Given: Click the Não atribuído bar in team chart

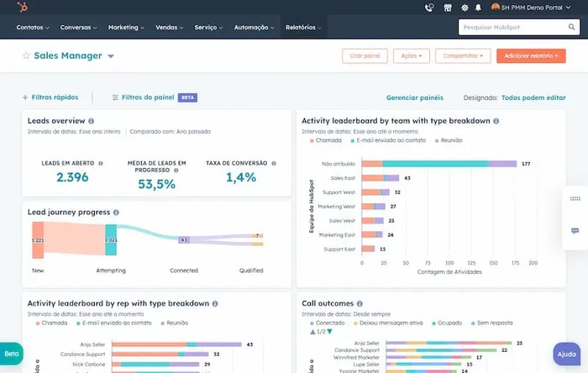Looking at the screenshot, I should pos(438,164).
